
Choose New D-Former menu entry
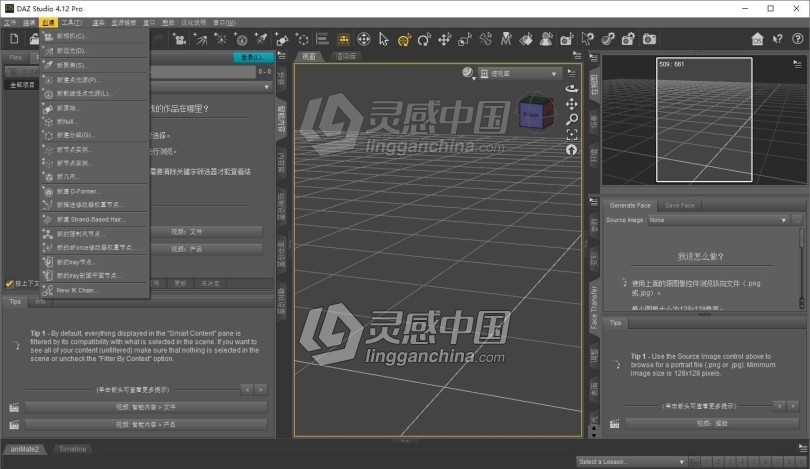(x=96, y=191)
